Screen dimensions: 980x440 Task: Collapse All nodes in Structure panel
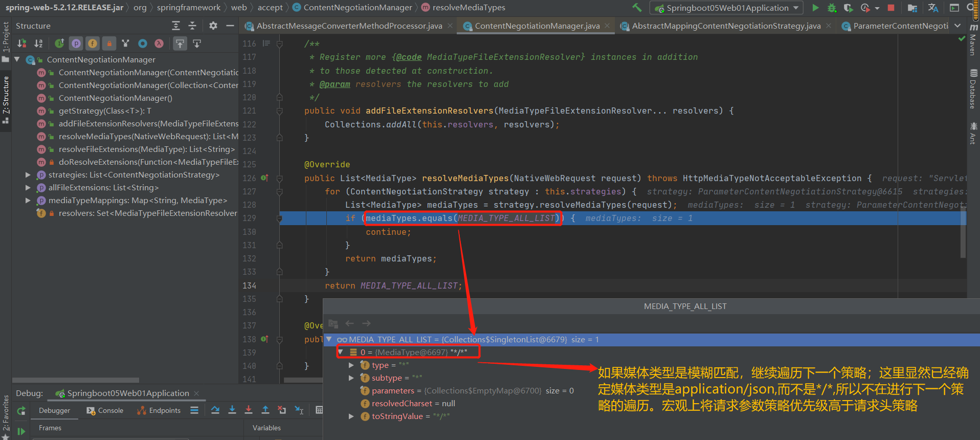[192, 26]
